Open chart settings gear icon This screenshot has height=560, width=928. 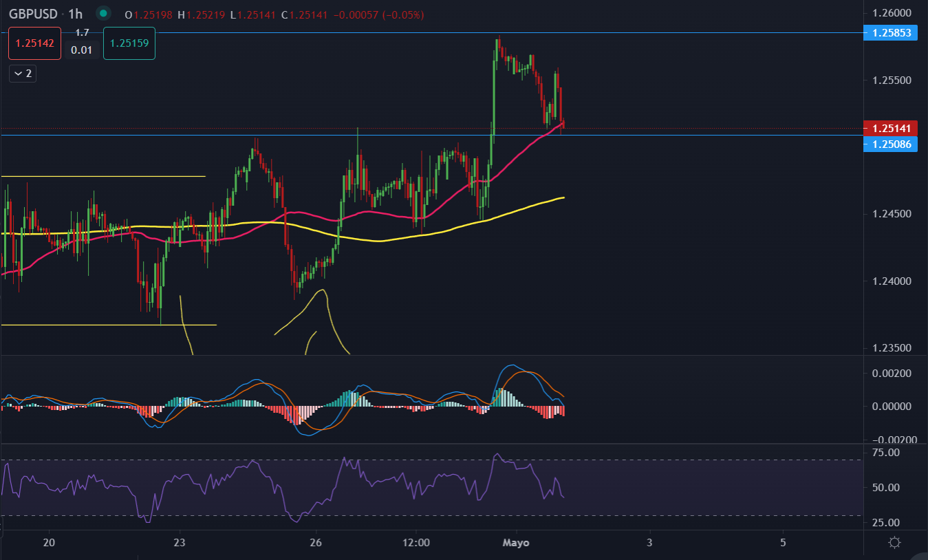coord(894,542)
